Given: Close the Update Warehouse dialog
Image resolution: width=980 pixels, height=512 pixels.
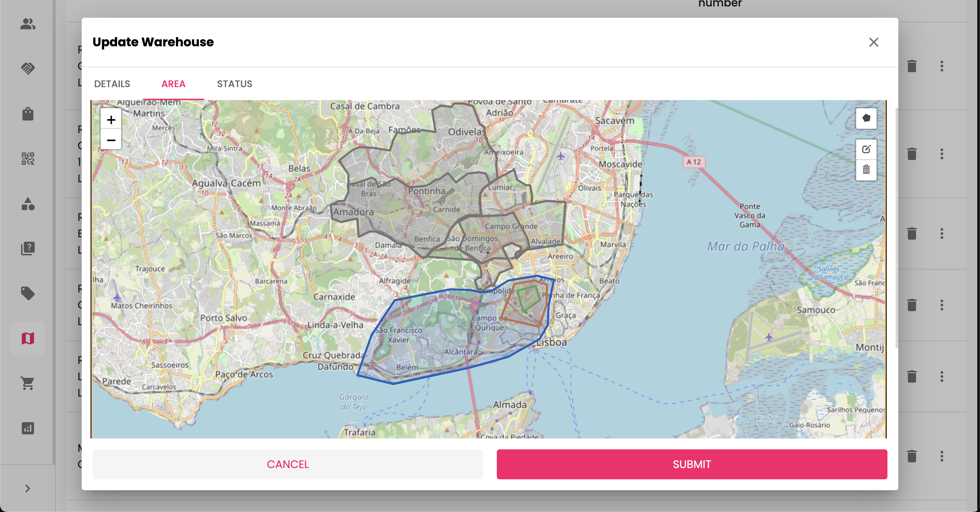Looking at the screenshot, I should point(873,42).
